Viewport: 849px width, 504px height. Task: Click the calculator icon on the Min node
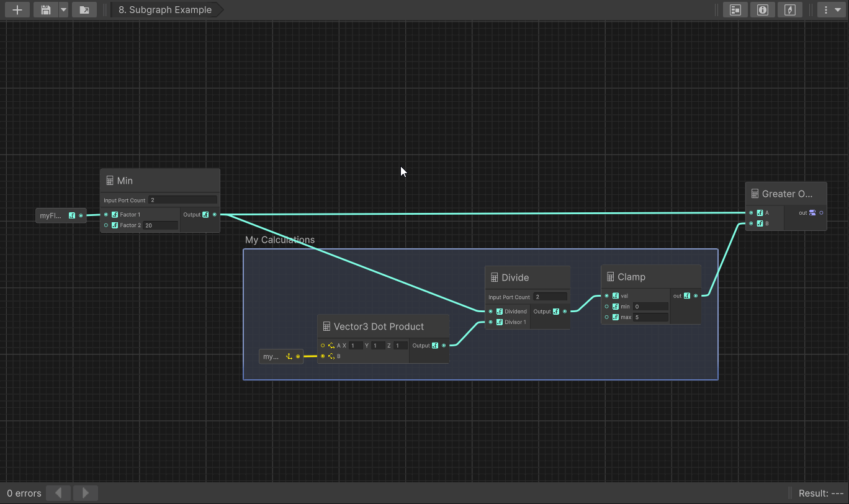tap(109, 180)
